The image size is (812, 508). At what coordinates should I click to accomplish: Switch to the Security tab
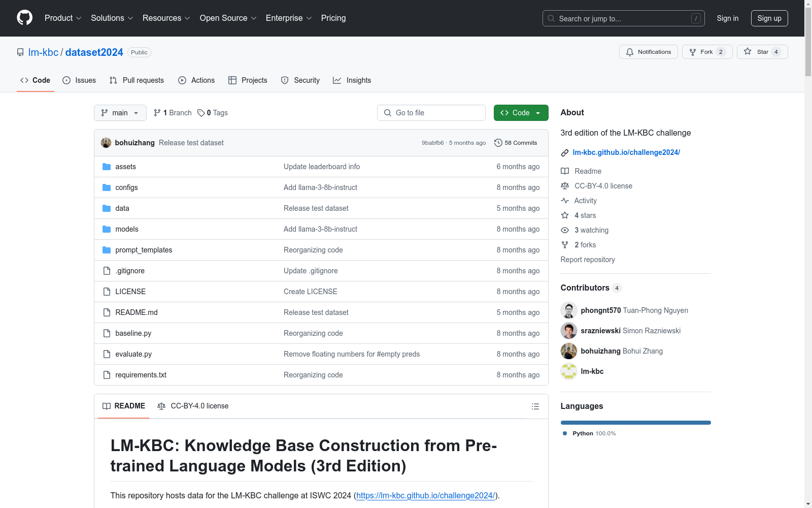point(300,80)
